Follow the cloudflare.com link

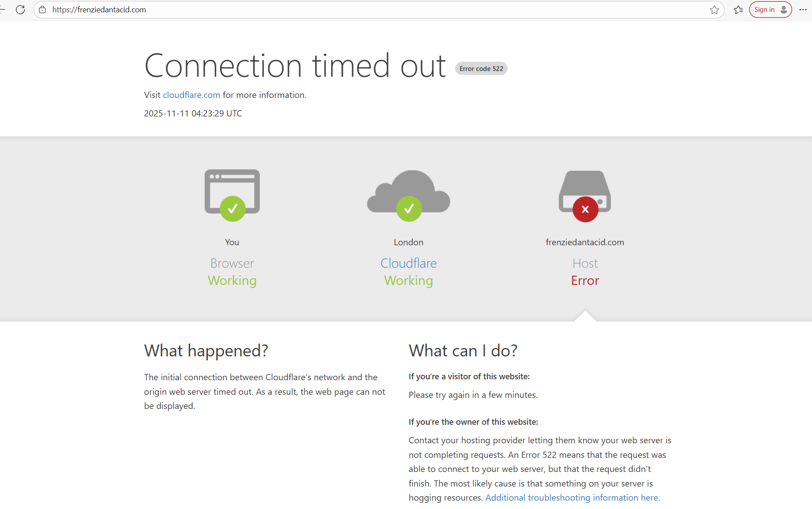pos(191,95)
